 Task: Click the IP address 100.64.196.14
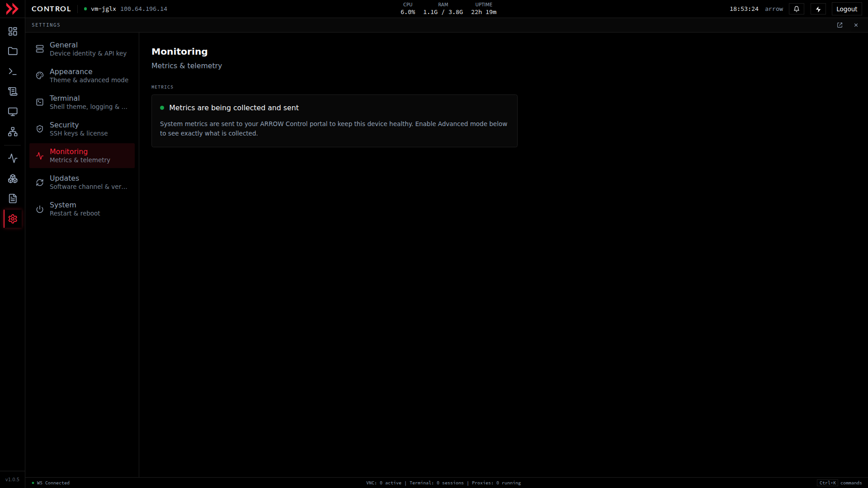point(144,9)
